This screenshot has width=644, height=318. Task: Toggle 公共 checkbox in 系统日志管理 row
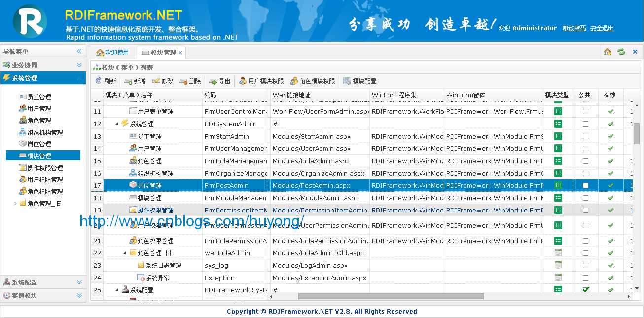(585, 265)
